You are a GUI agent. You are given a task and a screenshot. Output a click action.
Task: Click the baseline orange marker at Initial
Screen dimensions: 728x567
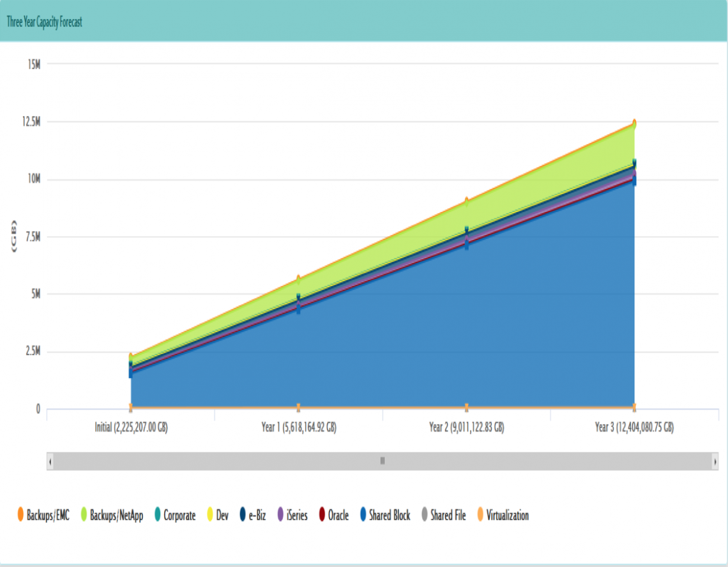131,407
